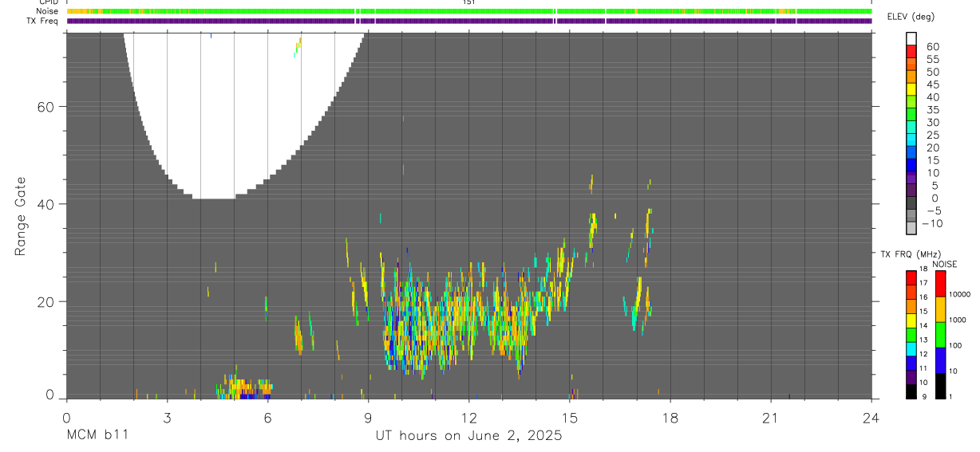Click ELEV color bar value '50'
980x452 pixels.
(932, 72)
